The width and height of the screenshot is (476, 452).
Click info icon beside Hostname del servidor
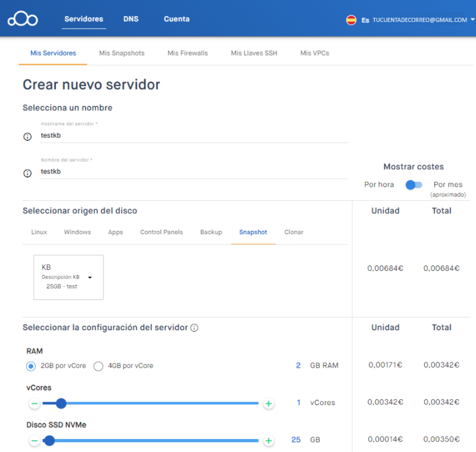point(27,137)
